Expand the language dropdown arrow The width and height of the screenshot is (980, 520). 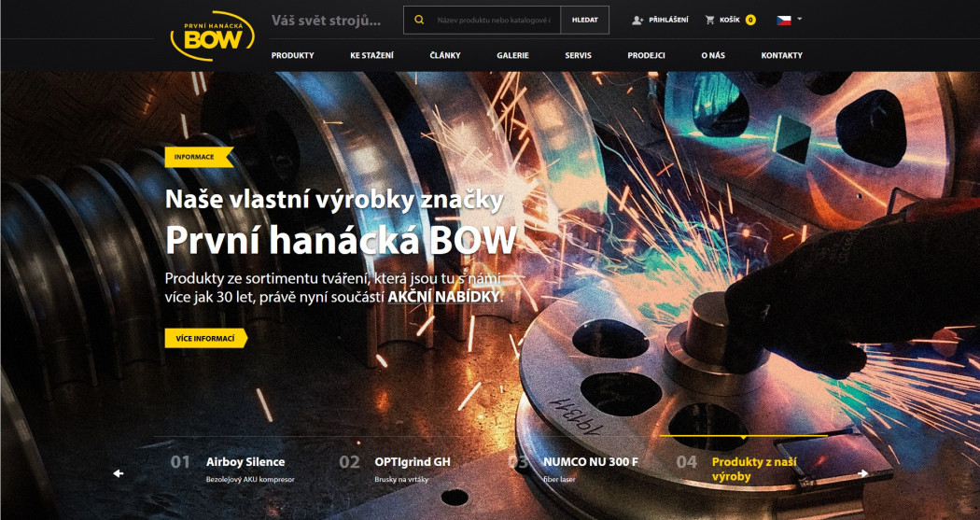point(800,19)
